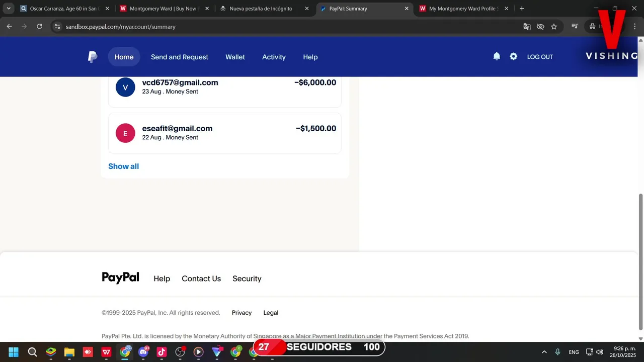
Task: Open the Security footer link
Action: click(x=247, y=279)
